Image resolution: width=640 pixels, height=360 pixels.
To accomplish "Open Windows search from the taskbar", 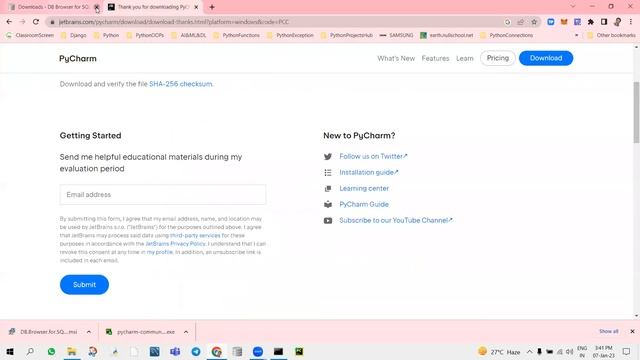I will [30, 351].
